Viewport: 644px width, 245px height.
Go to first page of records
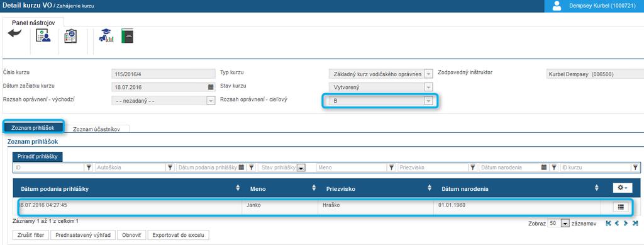pyautogui.click(x=608, y=223)
